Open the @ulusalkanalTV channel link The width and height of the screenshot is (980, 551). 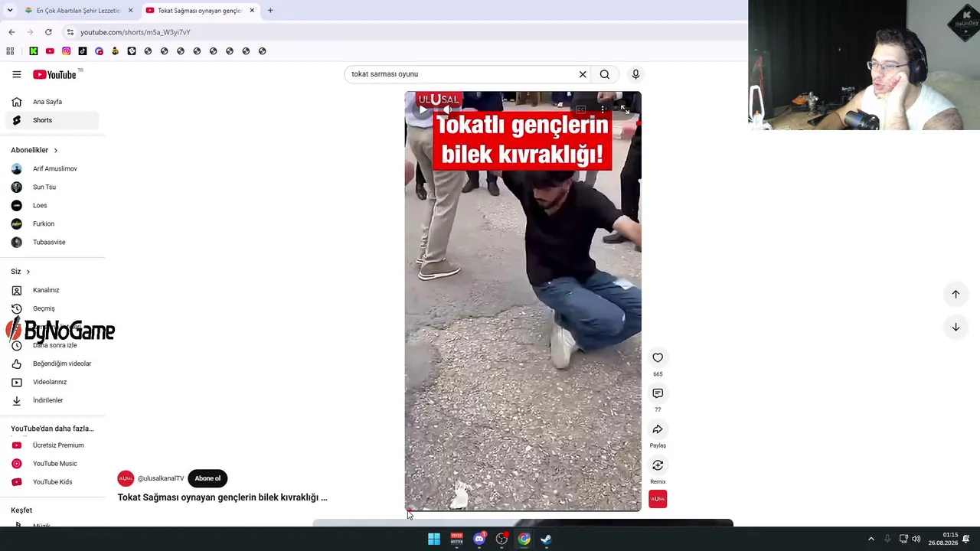(x=161, y=478)
